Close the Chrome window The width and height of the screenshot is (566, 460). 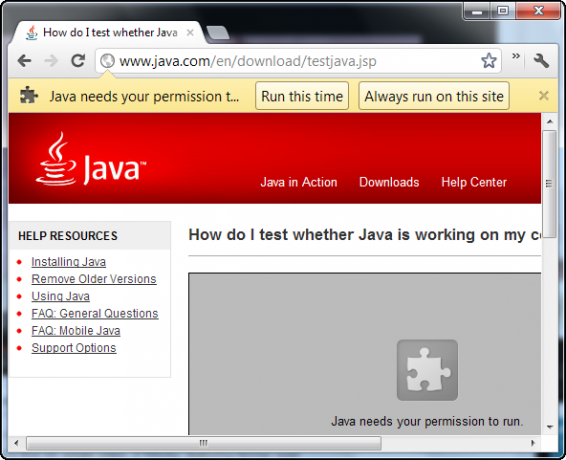click(x=538, y=11)
